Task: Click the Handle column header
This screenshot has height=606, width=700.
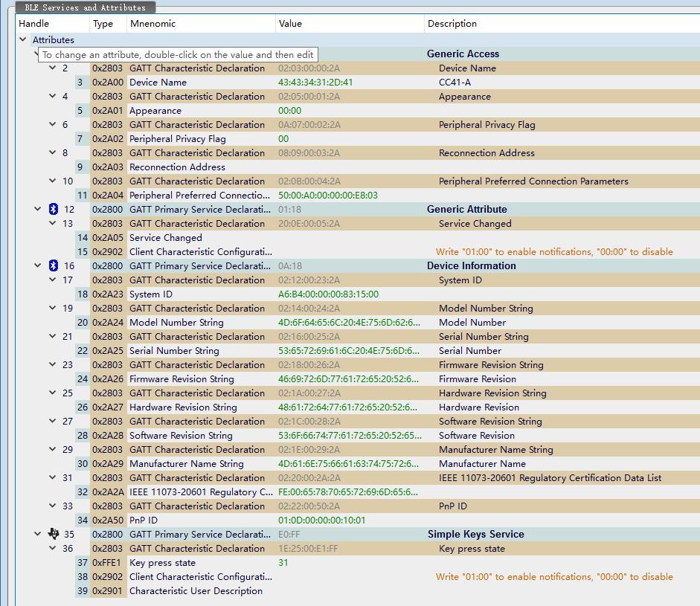Action: coord(34,24)
